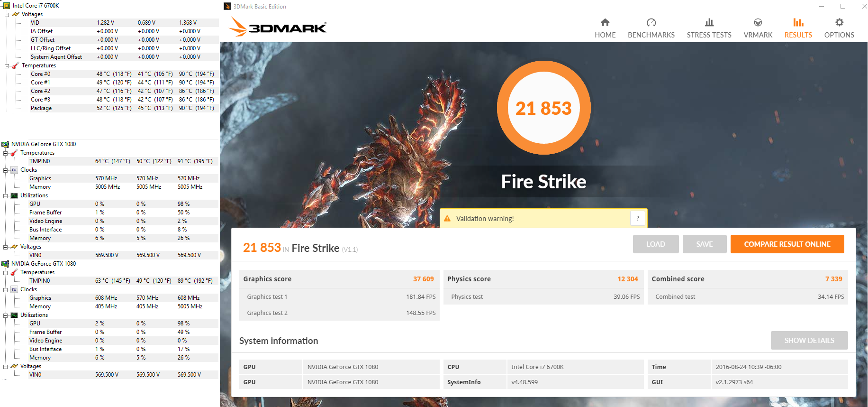
Task: Collapse Temperatures under the first GTX 1080
Action: tap(5, 153)
